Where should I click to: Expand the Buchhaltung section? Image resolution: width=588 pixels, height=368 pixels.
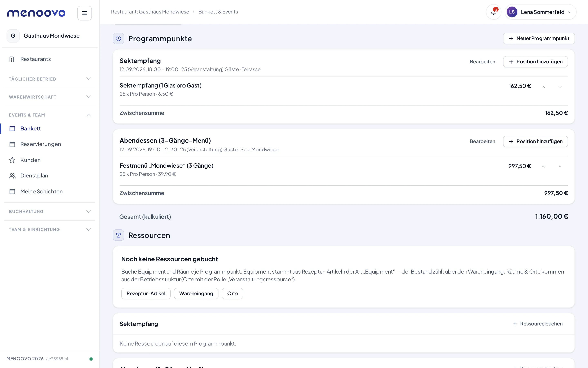(x=50, y=212)
